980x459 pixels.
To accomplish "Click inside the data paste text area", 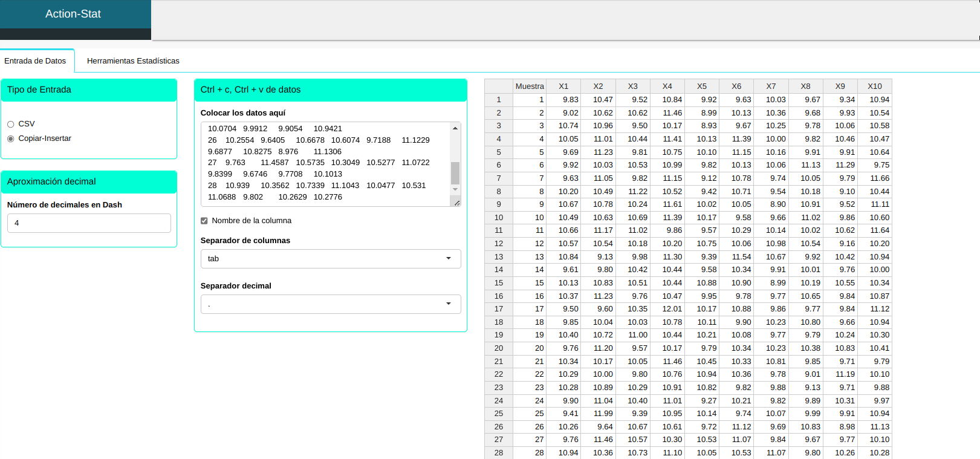I will pos(326,163).
